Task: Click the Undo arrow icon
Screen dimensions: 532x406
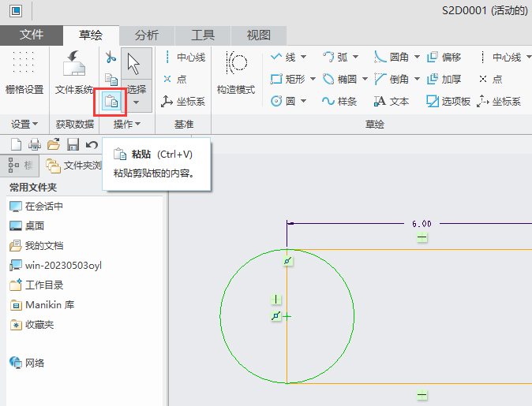Action: click(x=92, y=145)
